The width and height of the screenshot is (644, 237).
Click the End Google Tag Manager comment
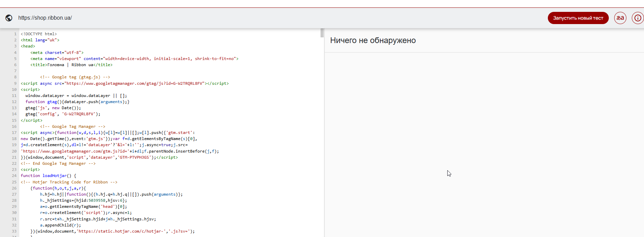tap(58, 163)
